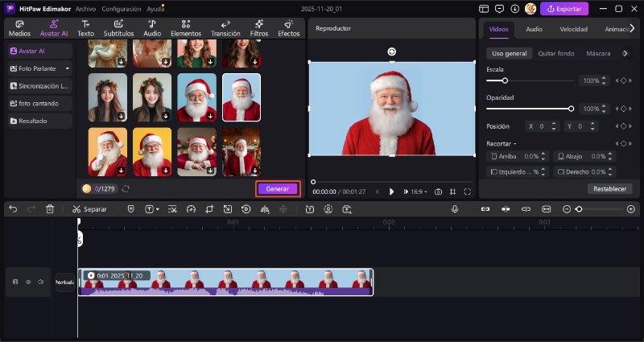Open the Transición tab
644x342 pixels.
pos(225,28)
